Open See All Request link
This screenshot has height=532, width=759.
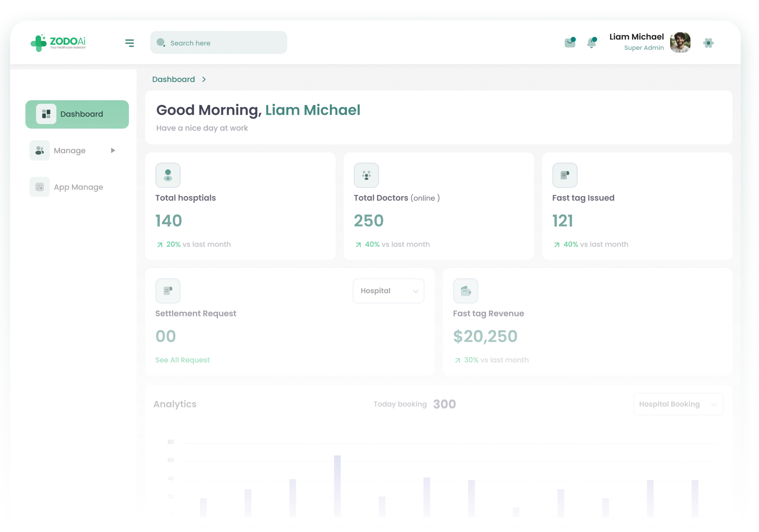point(182,360)
